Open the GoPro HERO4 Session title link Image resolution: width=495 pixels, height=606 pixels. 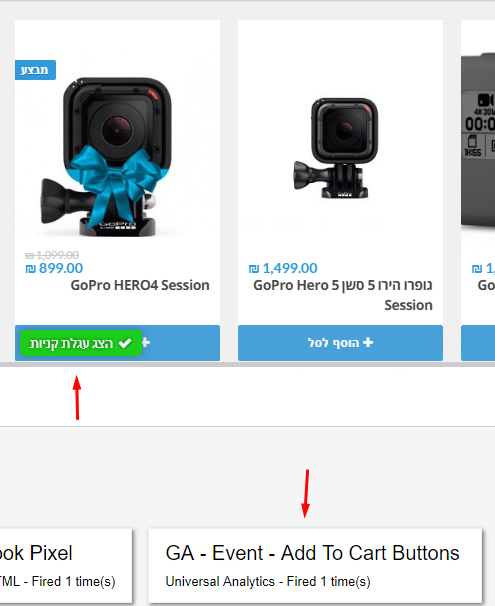(x=140, y=285)
